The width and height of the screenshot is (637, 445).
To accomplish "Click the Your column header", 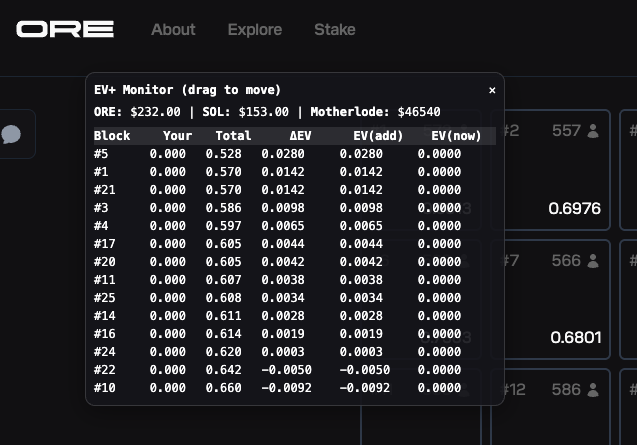I will coord(178,136).
